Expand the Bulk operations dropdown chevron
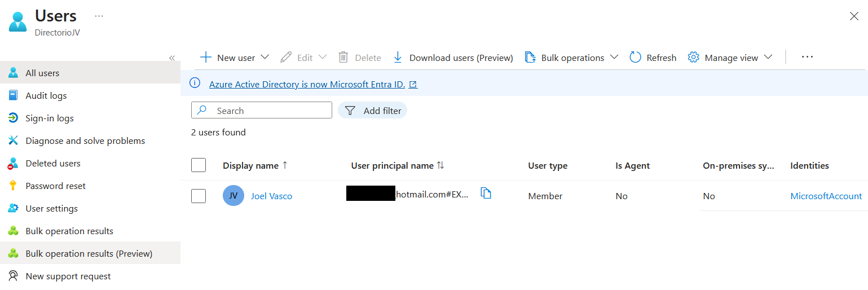868x290 pixels. pos(614,57)
